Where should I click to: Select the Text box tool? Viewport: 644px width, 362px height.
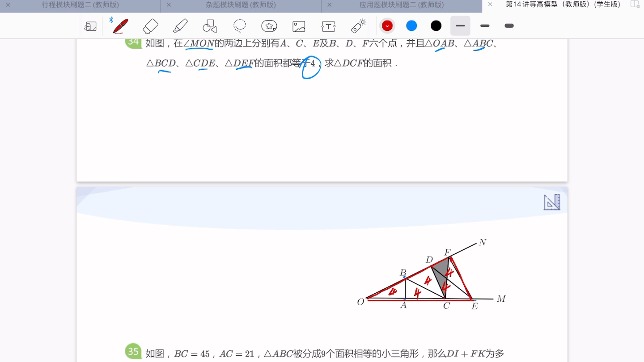pos(328,26)
